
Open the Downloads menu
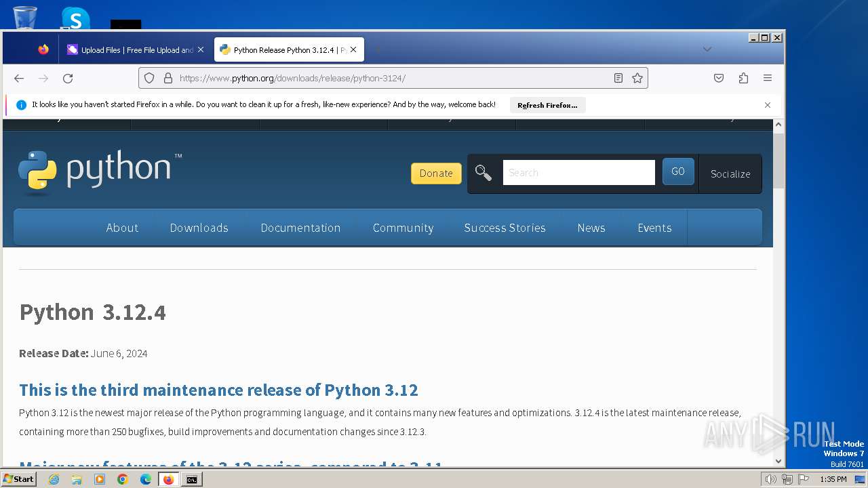click(199, 228)
